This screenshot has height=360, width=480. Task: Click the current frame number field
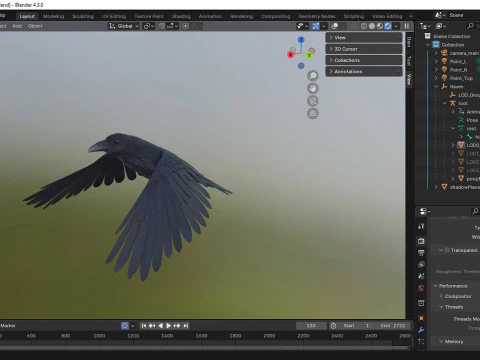pyautogui.click(x=311, y=326)
